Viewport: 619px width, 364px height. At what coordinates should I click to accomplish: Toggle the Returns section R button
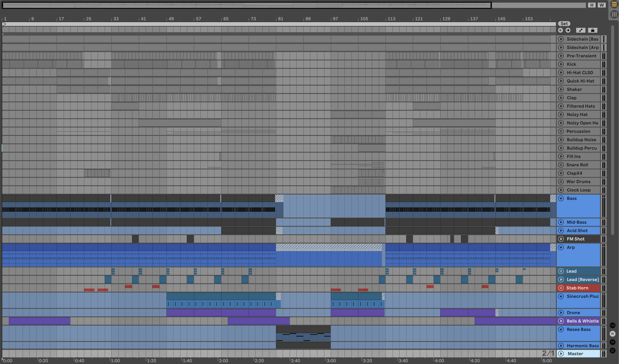[x=612, y=334]
